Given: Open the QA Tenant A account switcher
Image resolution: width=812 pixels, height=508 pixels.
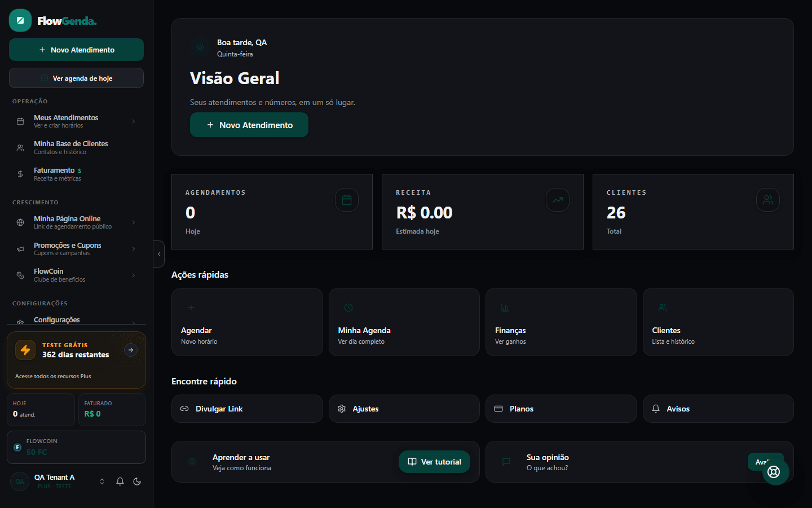Looking at the screenshot, I should (102, 481).
